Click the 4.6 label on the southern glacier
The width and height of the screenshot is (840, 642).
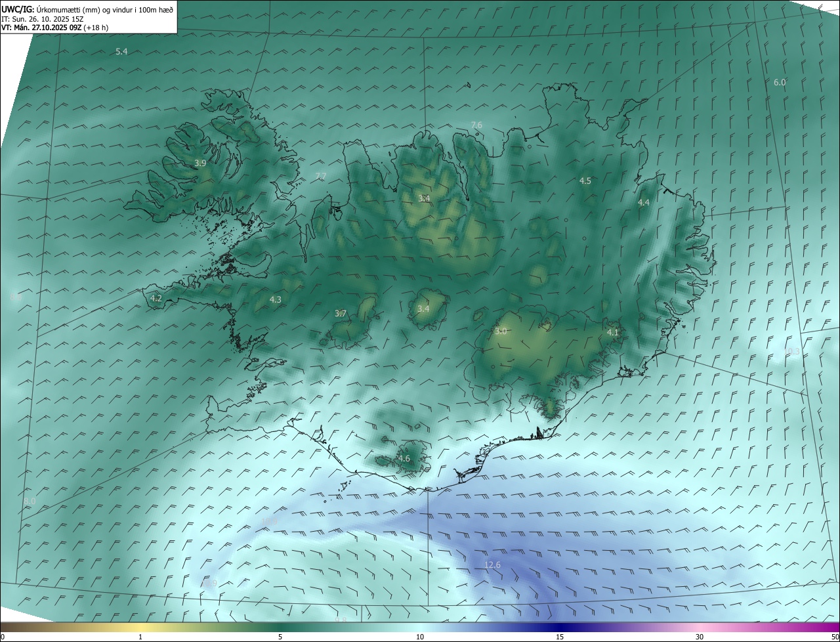[x=404, y=458]
